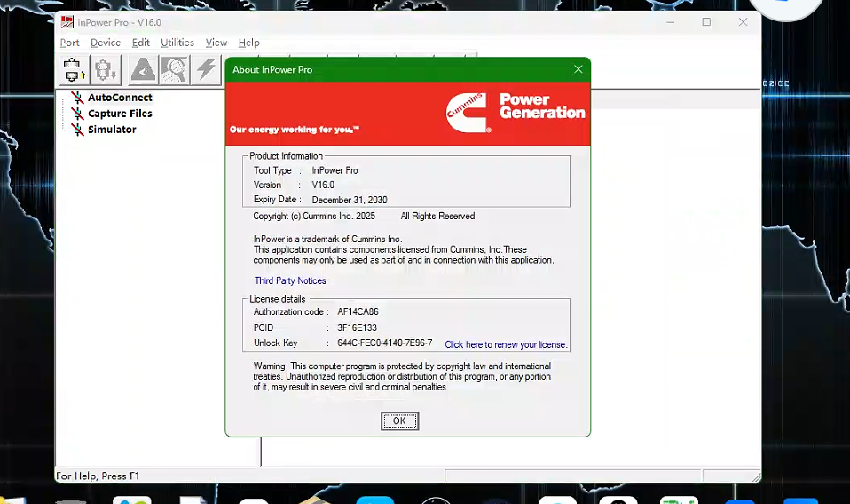Open the Help menu
Screen dimensions: 850x504
[249, 43]
